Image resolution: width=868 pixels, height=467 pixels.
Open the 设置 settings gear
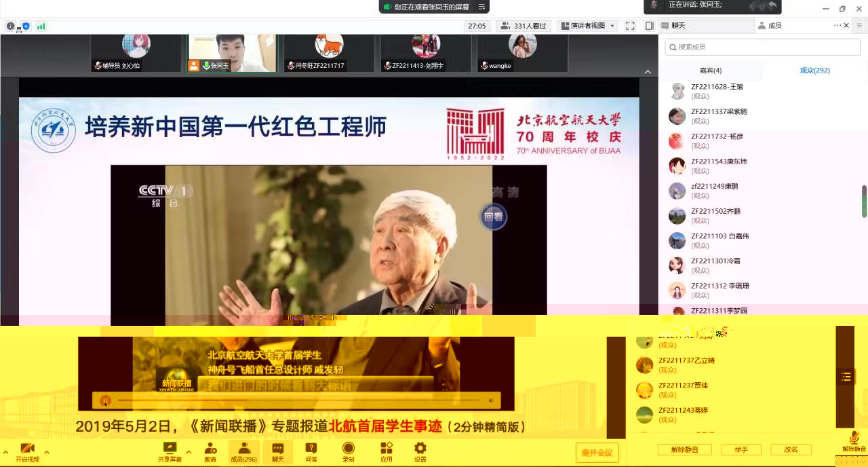[x=420, y=453]
